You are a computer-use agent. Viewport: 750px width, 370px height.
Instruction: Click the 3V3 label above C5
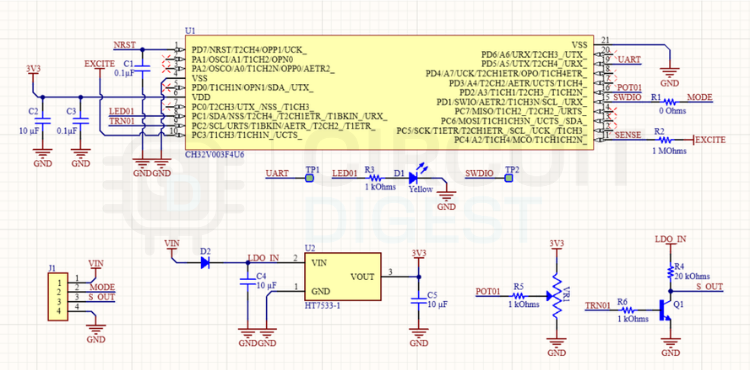[x=419, y=252]
